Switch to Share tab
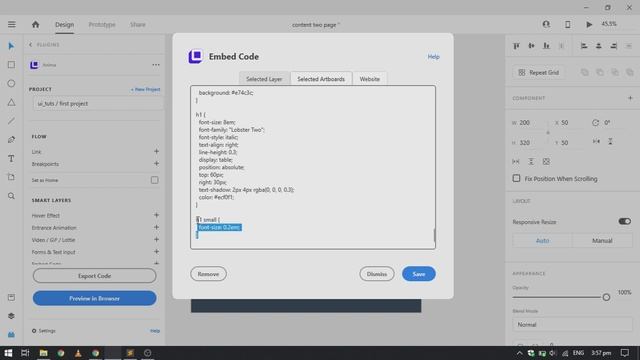Image resolution: width=640 pixels, height=360 pixels. coord(138,24)
